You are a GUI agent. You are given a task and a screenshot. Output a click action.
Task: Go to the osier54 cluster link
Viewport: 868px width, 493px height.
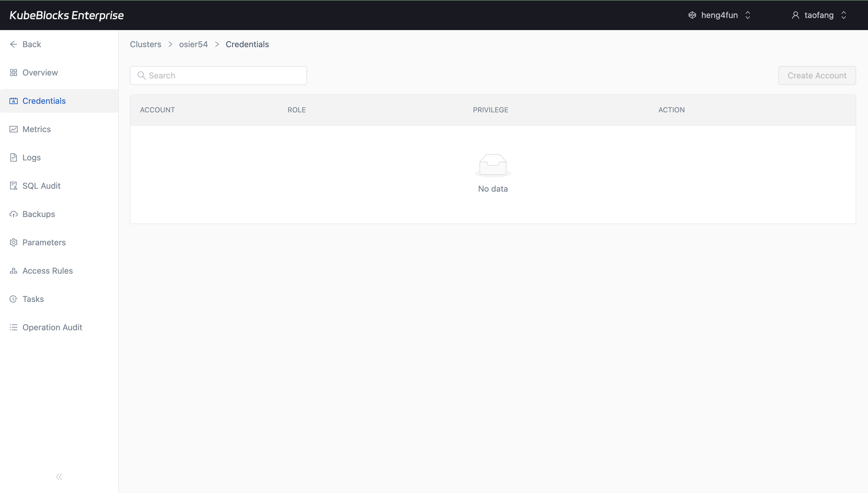click(193, 44)
